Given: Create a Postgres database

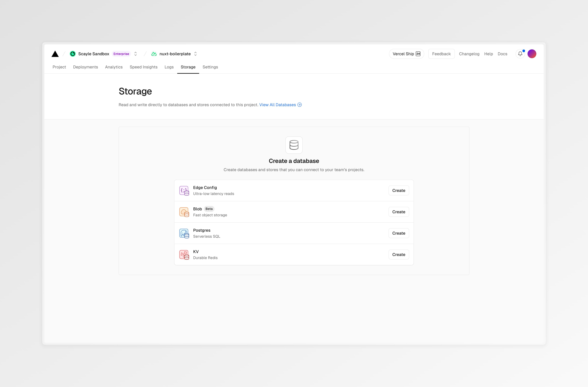Looking at the screenshot, I should point(398,233).
